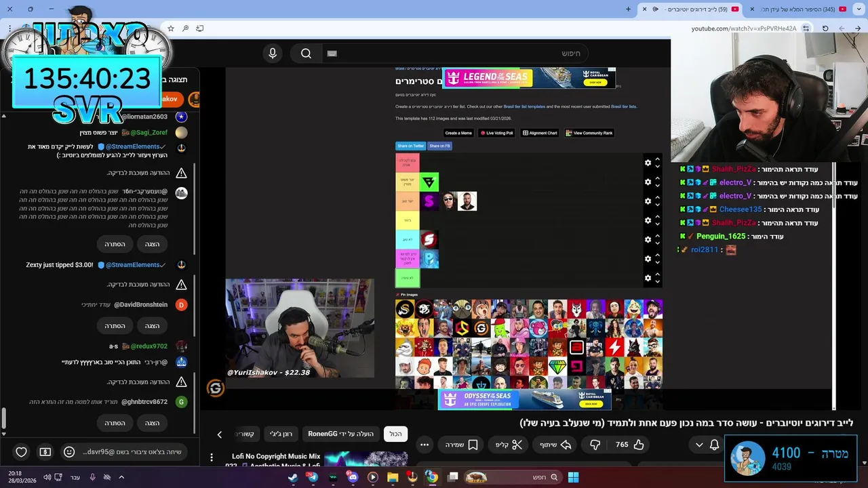Open the Windows Start button
The height and width of the screenshot is (488, 868).
coord(573,477)
